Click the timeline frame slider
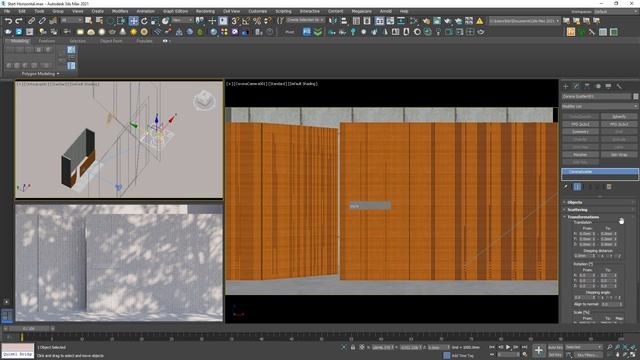 point(29,328)
